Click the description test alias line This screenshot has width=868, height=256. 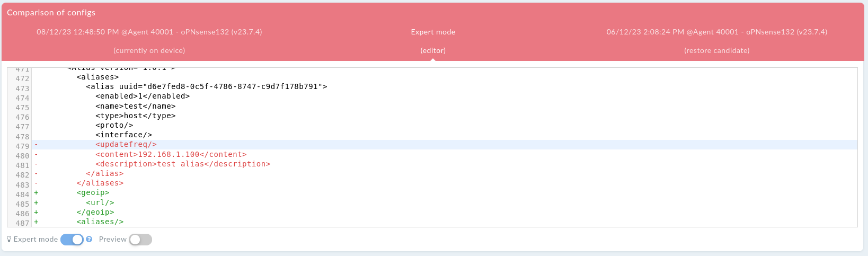point(444,164)
